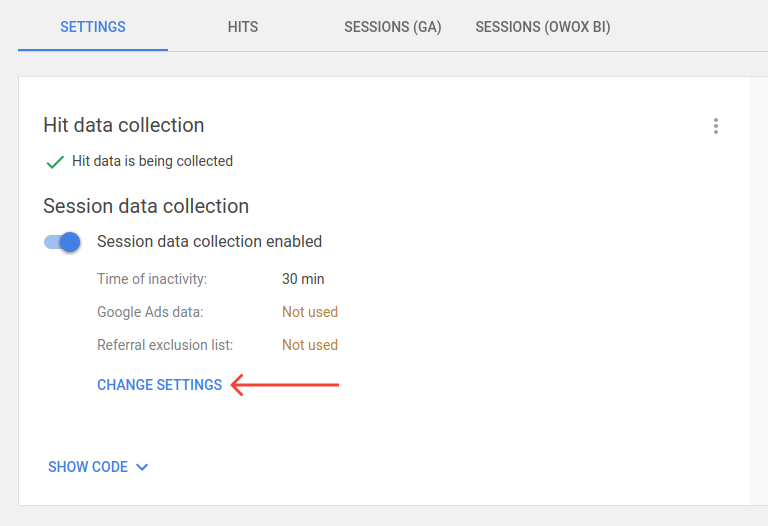The height and width of the screenshot is (526, 768).
Task: Disable the Session data collection toggle
Action: pos(62,242)
